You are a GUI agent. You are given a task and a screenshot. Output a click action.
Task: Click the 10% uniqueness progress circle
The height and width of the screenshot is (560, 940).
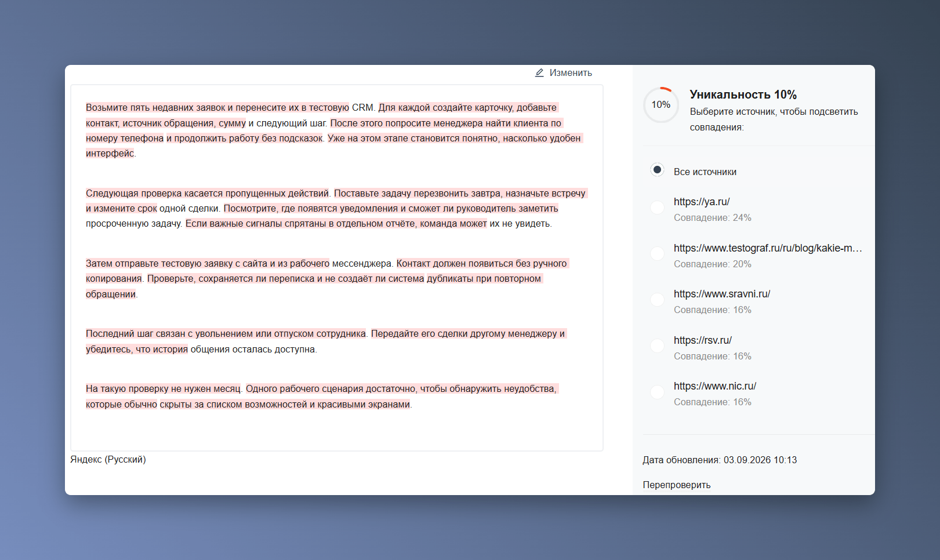660,104
